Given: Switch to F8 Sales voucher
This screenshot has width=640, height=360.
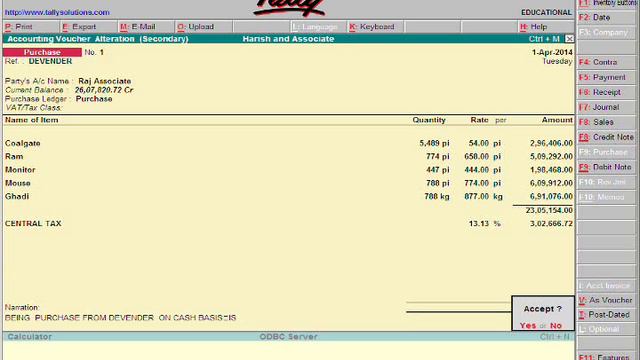Looking at the screenshot, I should point(606,122).
